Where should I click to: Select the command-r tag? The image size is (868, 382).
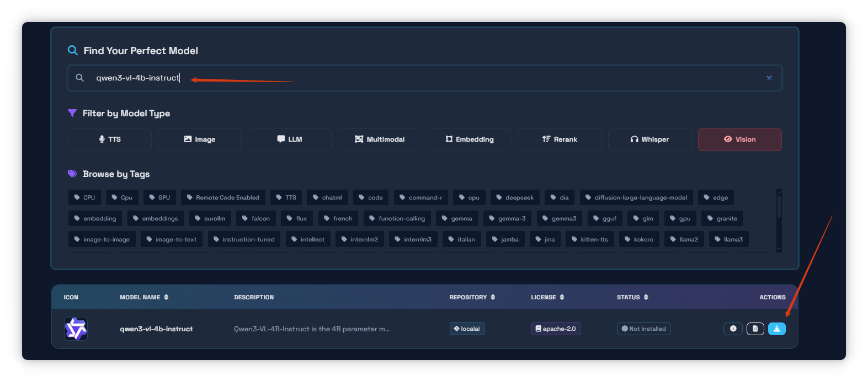421,197
